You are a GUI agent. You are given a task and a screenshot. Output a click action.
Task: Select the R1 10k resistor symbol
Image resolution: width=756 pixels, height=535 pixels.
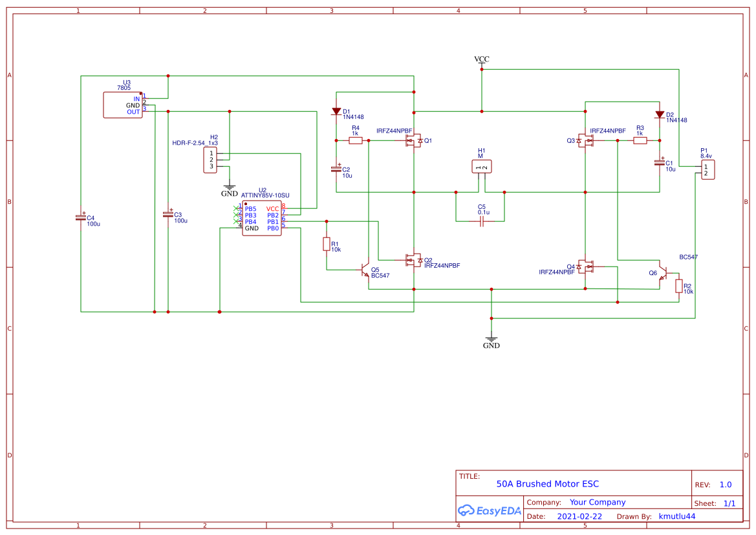(x=325, y=245)
